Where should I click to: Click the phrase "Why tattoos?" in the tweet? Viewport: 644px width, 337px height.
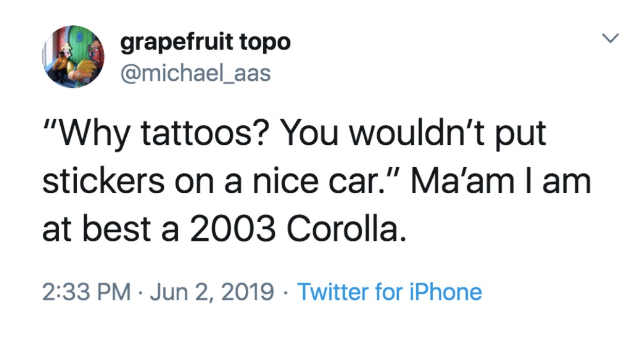(154, 134)
